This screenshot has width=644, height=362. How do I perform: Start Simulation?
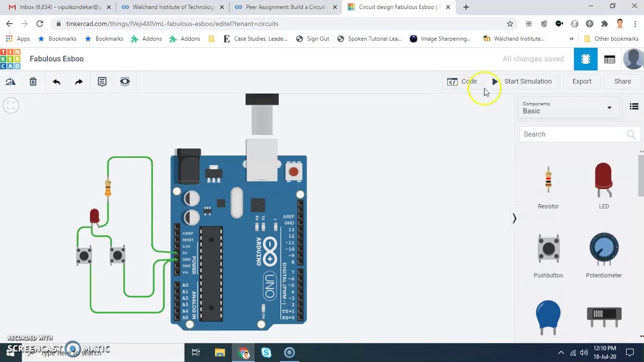[522, 81]
